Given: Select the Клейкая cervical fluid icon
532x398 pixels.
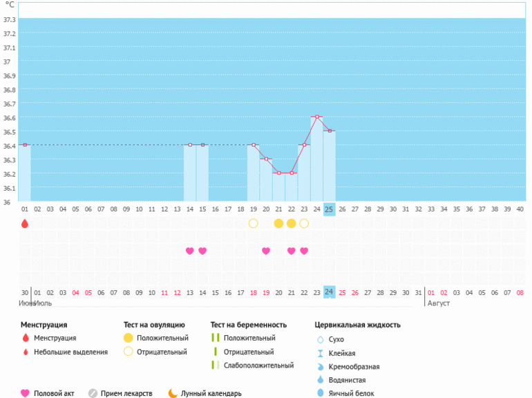Looking at the screenshot, I should (x=320, y=353).
